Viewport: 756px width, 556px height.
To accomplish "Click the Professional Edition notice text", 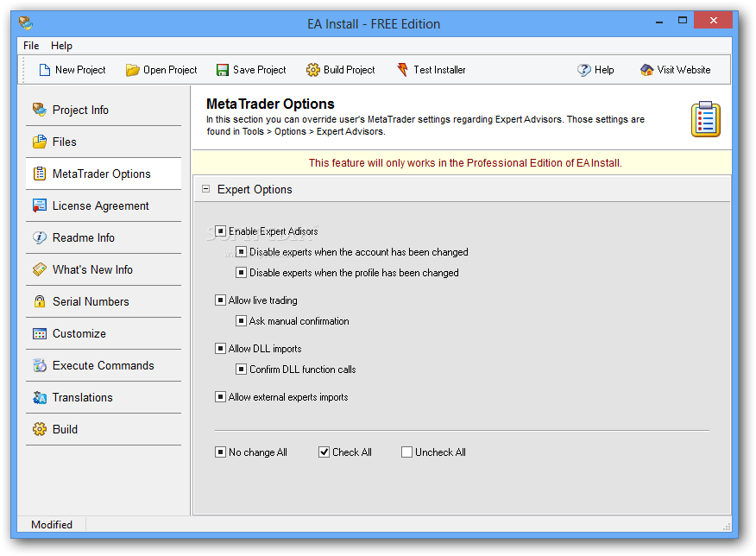I will [465, 163].
